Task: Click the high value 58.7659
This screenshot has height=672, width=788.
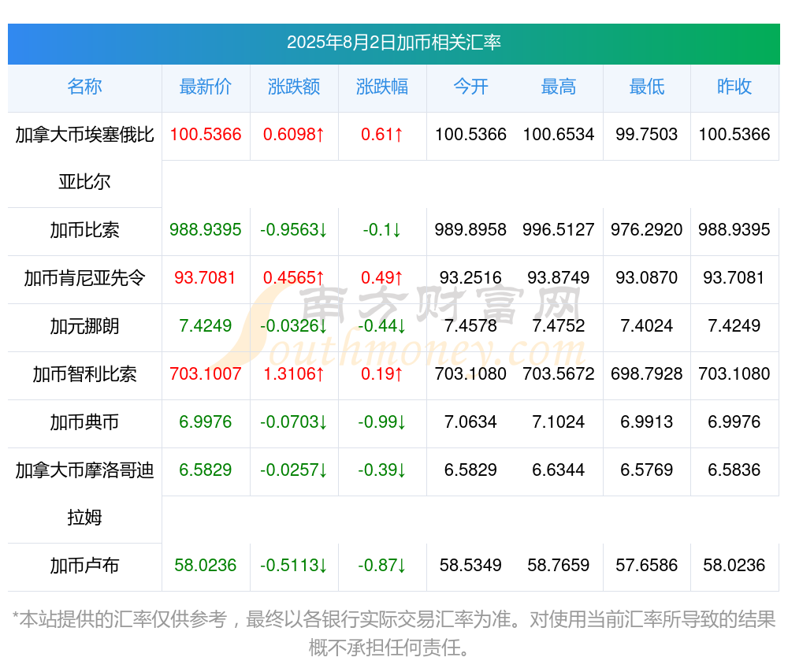Action: tap(559, 566)
